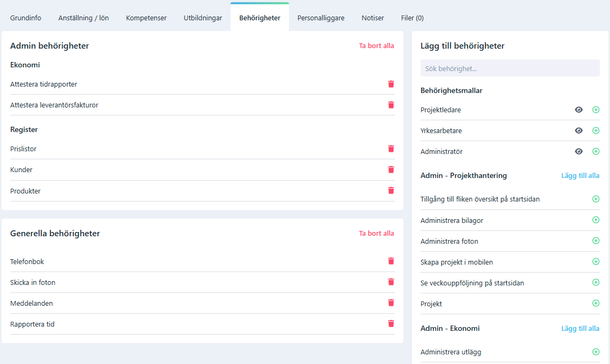Click the Administrera bilagor label
The image size is (610, 364).
[452, 221]
